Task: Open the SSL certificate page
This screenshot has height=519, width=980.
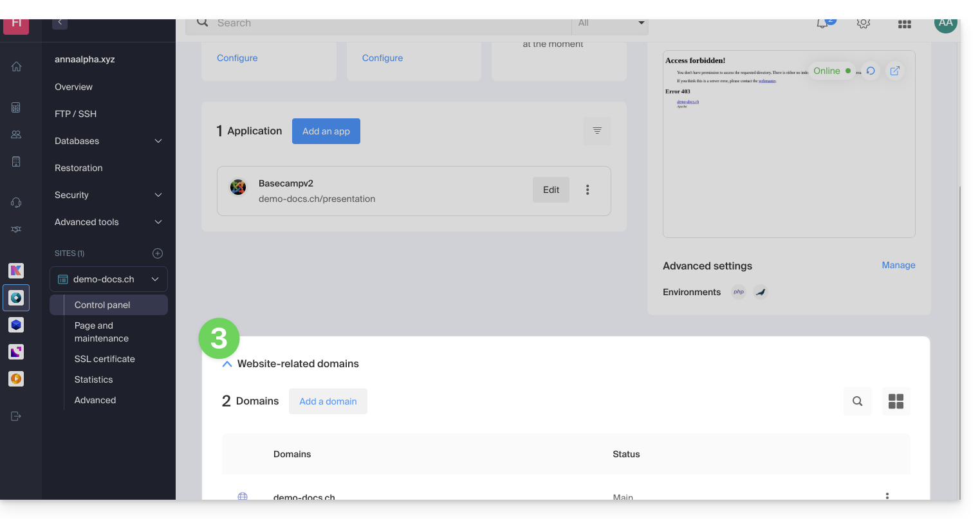Action: [x=104, y=359]
